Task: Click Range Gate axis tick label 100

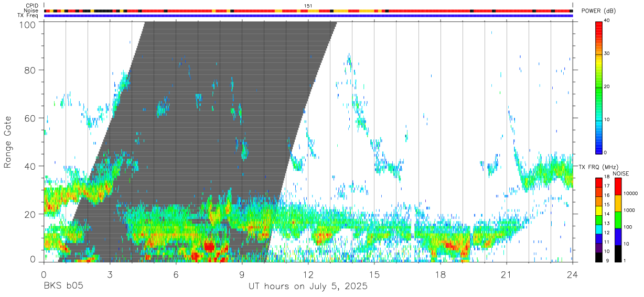Action: click(28, 24)
